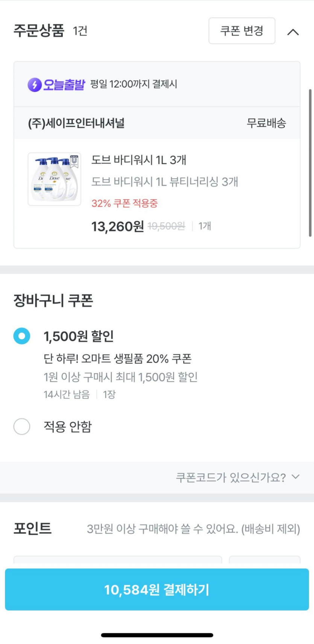Tap the 무료배송 shipping label
This screenshot has height=644, width=314.
[x=266, y=123]
